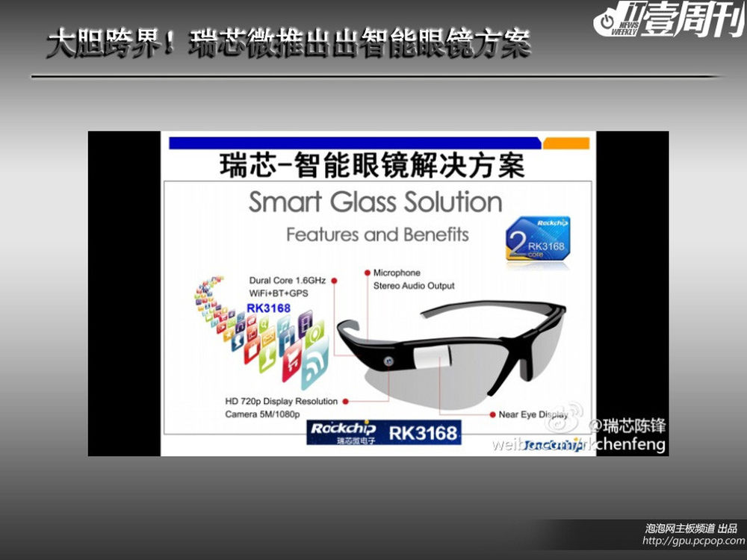Open the link http://gpu.pcpop.com
The width and height of the screenshot is (747, 560).
693,541
